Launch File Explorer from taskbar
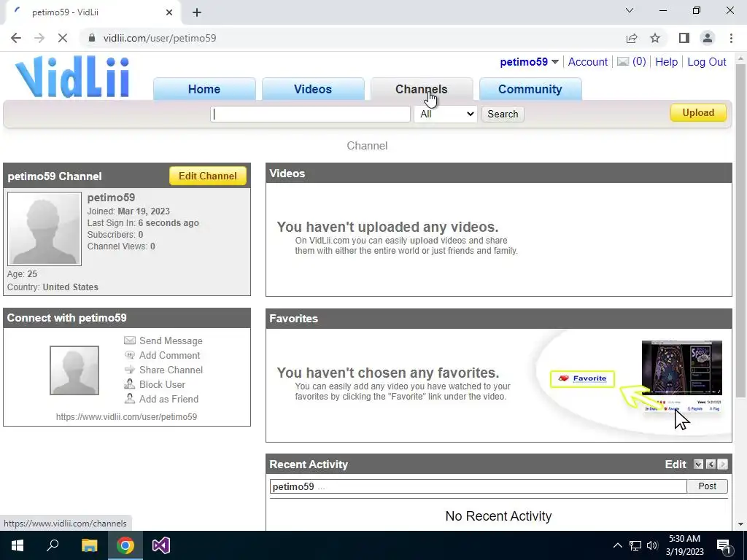Viewport: 747px width, 560px height. (x=89, y=545)
